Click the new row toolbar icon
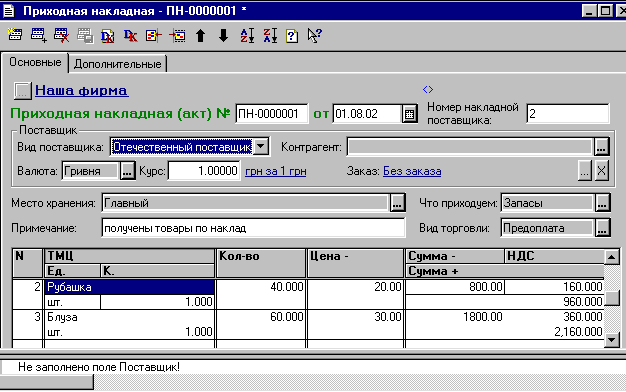 click(15, 35)
